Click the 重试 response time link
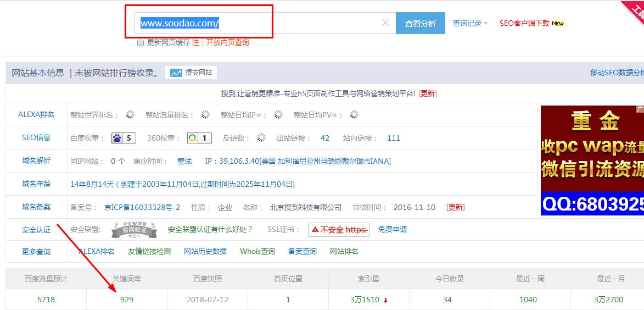This screenshot has height=310, width=644. [x=184, y=161]
